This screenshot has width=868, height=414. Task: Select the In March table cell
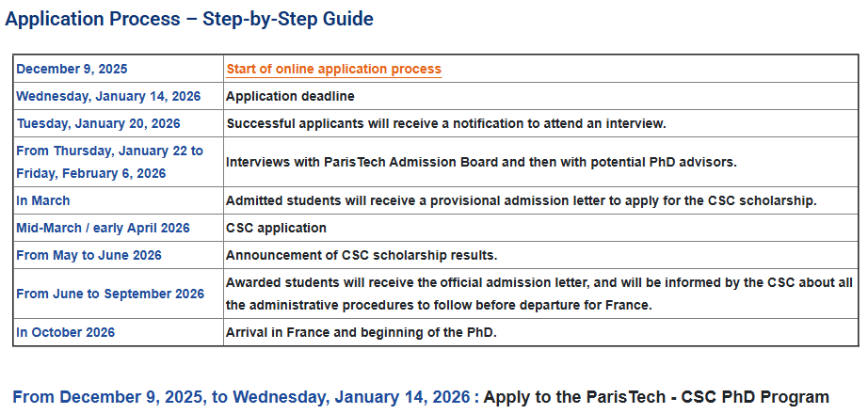pyautogui.click(x=43, y=200)
